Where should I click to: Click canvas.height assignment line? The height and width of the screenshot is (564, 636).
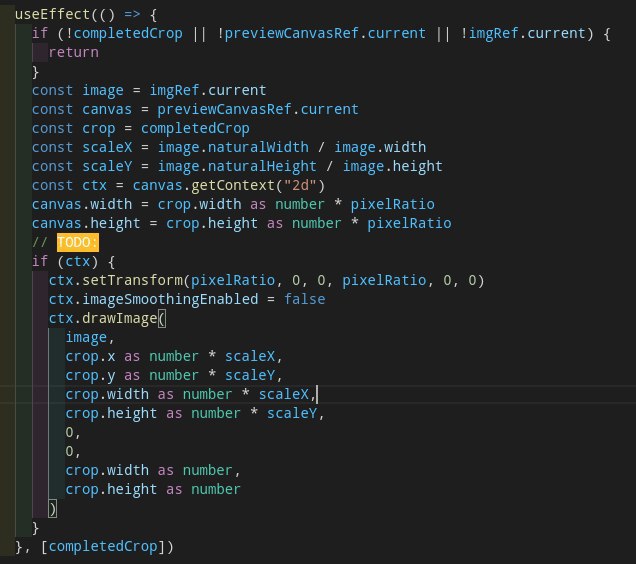click(242, 224)
